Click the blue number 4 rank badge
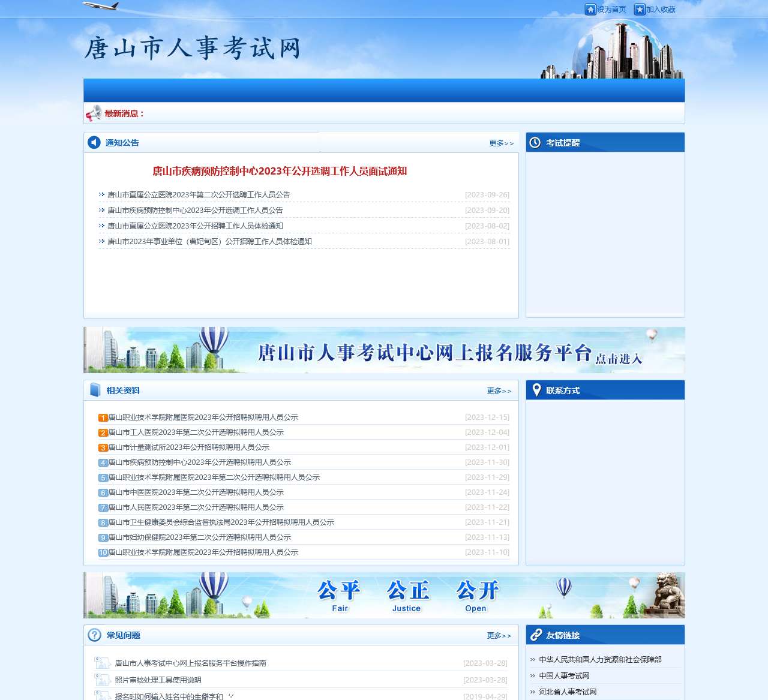The width and height of the screenshot is (768, 700). (103, 462)
